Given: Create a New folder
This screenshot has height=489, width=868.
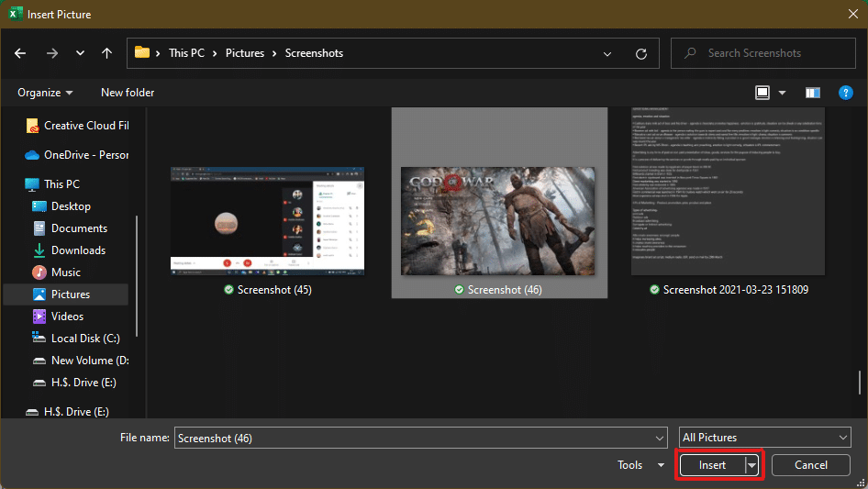Looking at the screenshot, I should 128,93.
